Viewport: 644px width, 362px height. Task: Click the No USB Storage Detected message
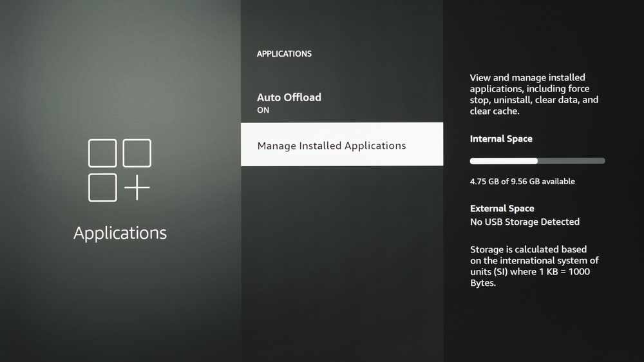point(524,222)
